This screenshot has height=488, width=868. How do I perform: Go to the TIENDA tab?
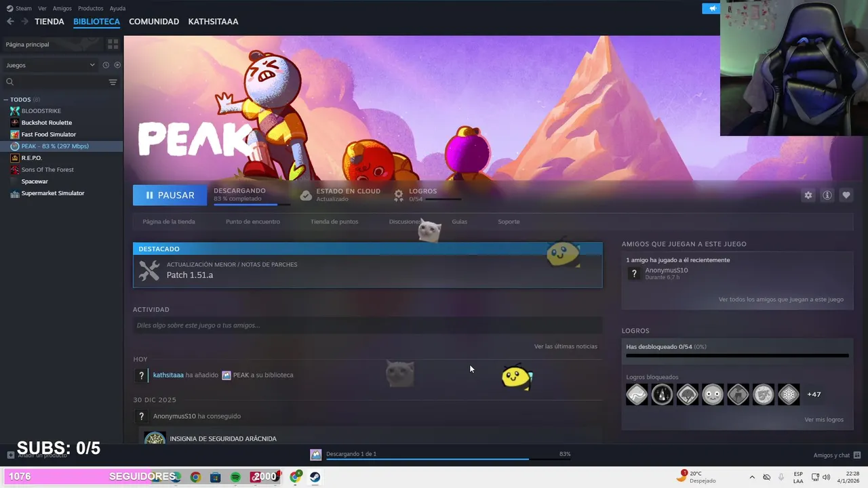(50, 22)
